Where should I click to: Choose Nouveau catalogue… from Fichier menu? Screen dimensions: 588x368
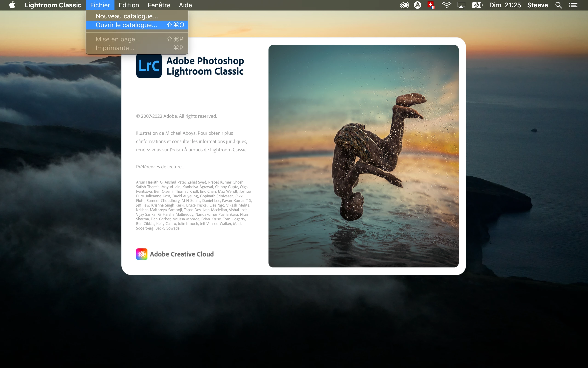tap(127, 16)
